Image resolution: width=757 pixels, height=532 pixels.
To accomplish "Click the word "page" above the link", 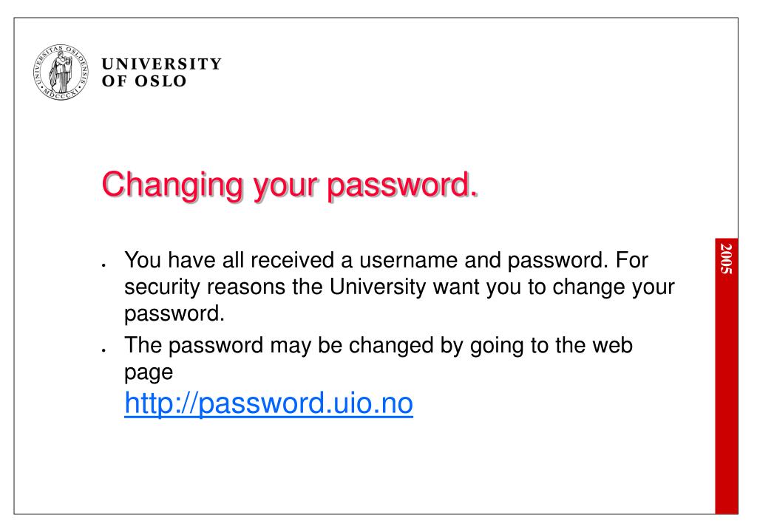I will pyautogui.click(x=148, y=372).
